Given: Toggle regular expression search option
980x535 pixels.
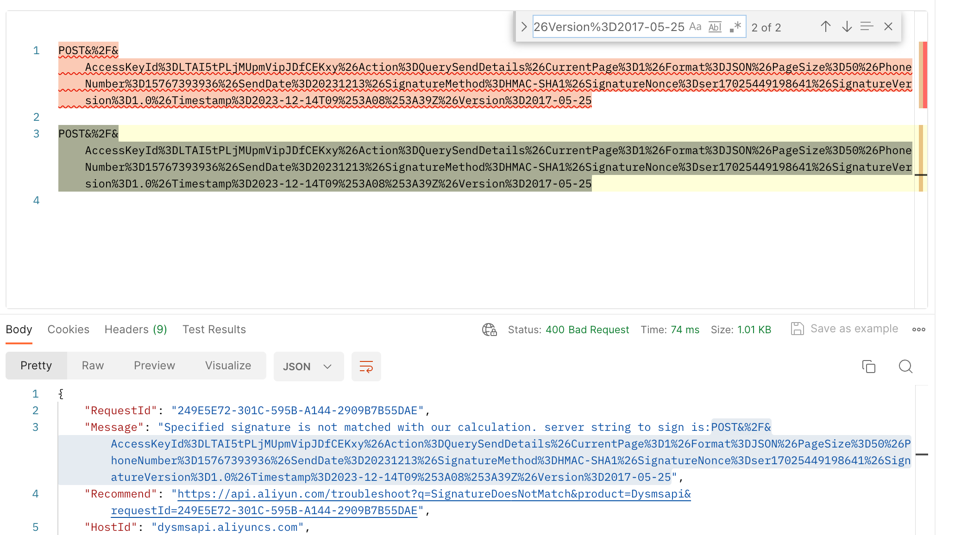Looking at the screenshot, I should (x=735, y=27).
